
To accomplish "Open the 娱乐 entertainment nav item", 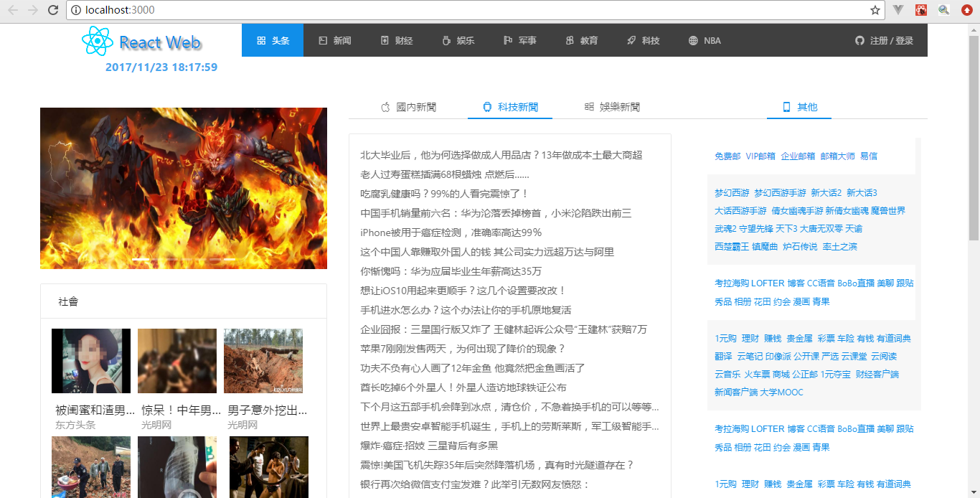I will [x=458, y=40].
